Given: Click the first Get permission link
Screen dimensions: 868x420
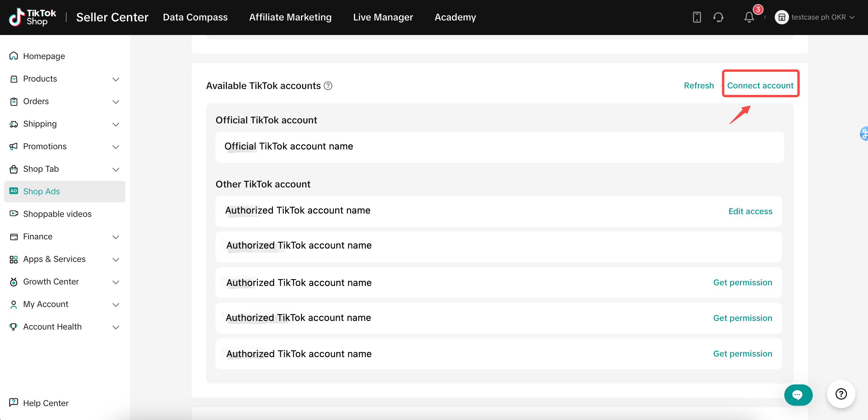Looking at the screenshot, I should point(742,282).
